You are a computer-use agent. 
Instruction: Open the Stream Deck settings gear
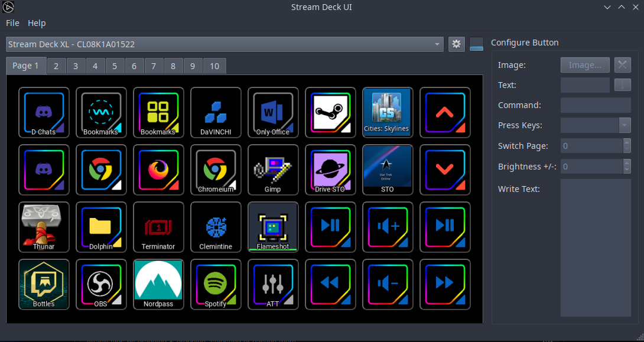coord(456,44)
